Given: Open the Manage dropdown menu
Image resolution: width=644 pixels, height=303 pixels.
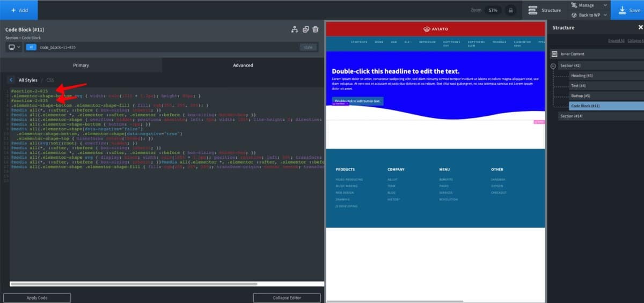Looking at the screenshot, I should click(x=590, y=5).
